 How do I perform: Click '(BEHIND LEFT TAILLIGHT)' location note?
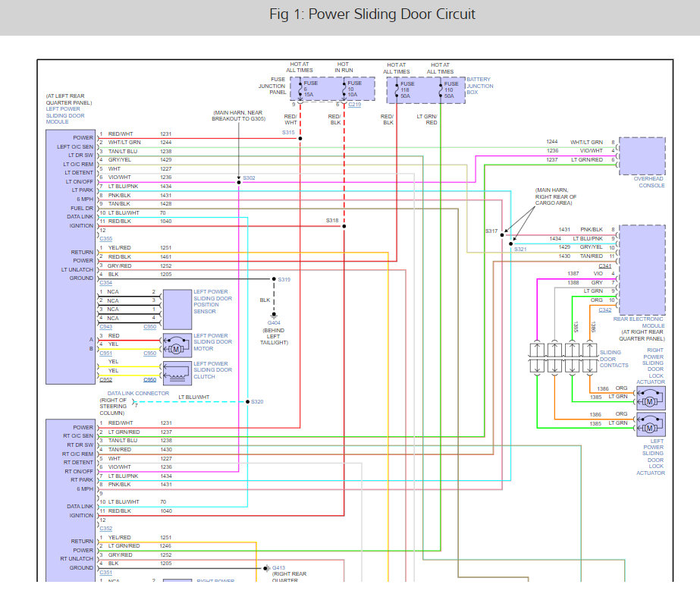pos(274,337)
